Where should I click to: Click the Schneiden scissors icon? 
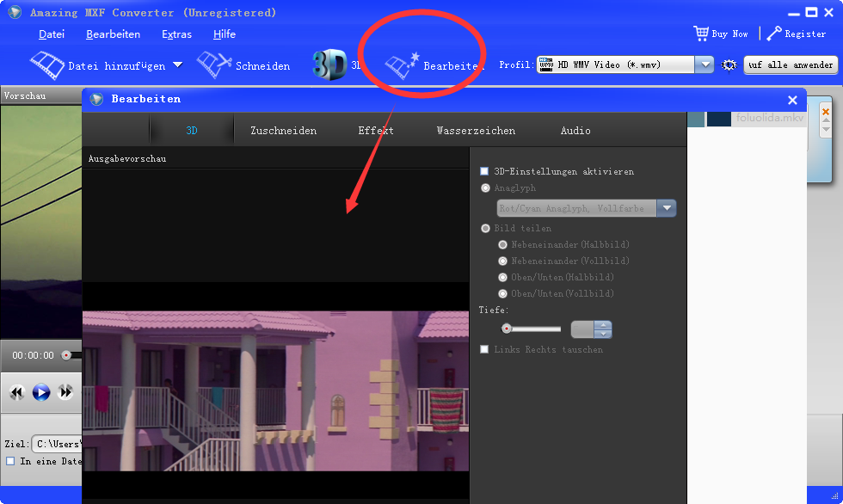[x=213, y=65]
